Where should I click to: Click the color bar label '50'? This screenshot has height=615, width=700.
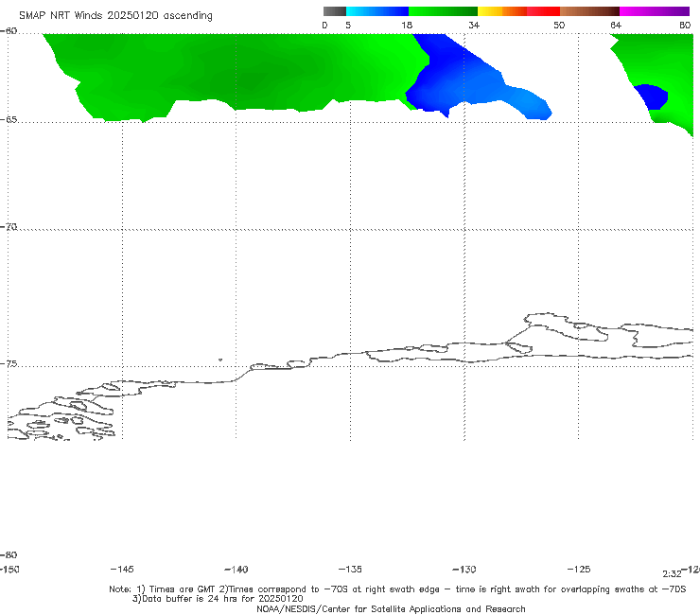[x=559, y=26]
